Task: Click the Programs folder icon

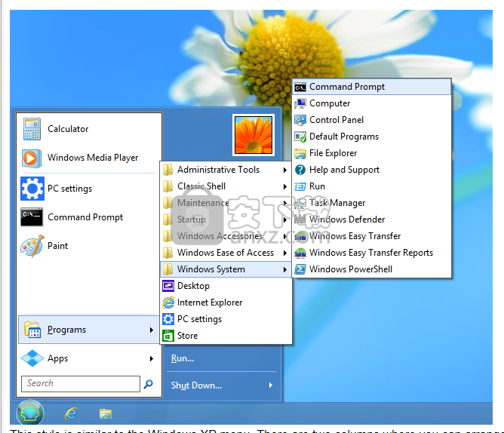Action: [32, 330]
